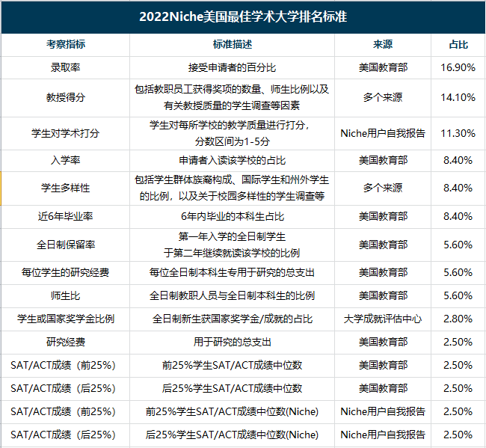Click '5.60%' in the 每位学生的研究经费 row

tap(458, 272)
